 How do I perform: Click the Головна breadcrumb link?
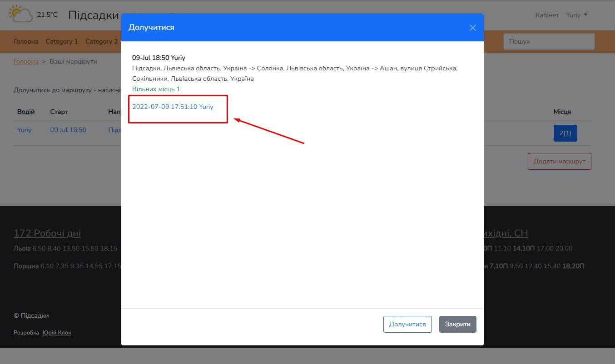tap(26, 61)
